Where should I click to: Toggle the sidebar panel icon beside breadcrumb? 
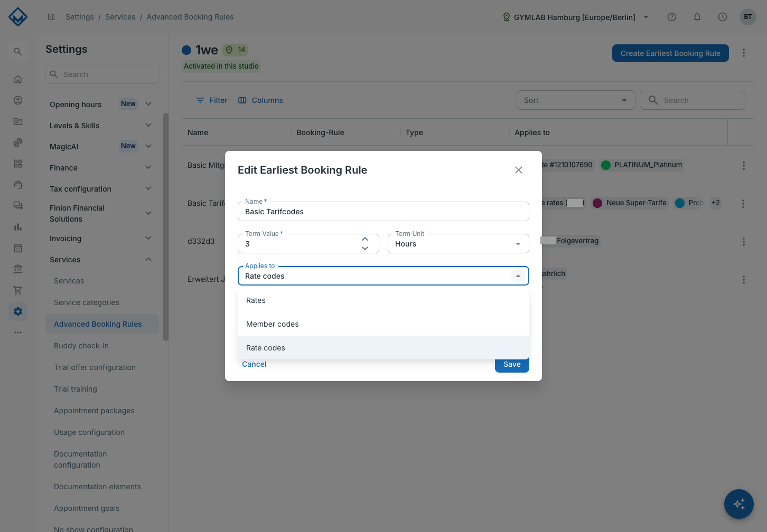pos(51,17)
